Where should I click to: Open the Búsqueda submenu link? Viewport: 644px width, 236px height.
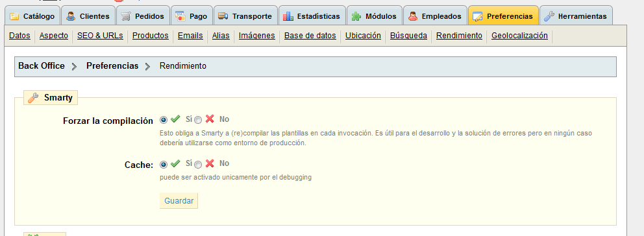tap(408, 36)
